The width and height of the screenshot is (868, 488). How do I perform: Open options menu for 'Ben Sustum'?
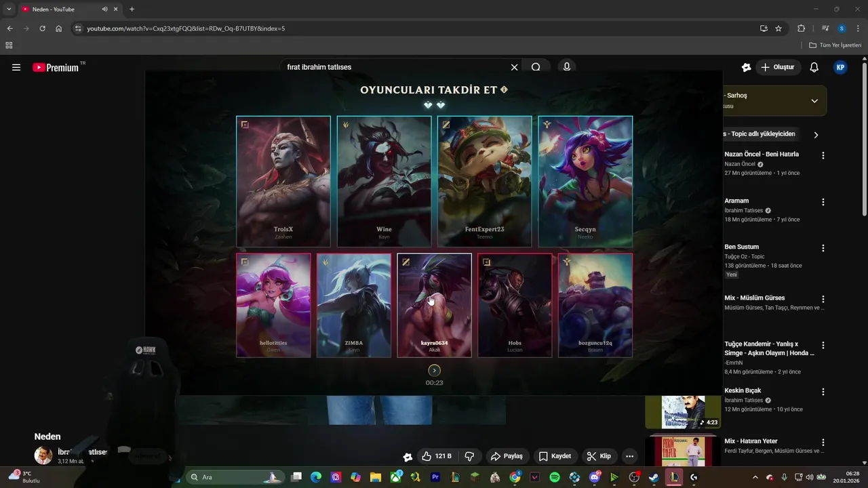click(x=823, y=248)
